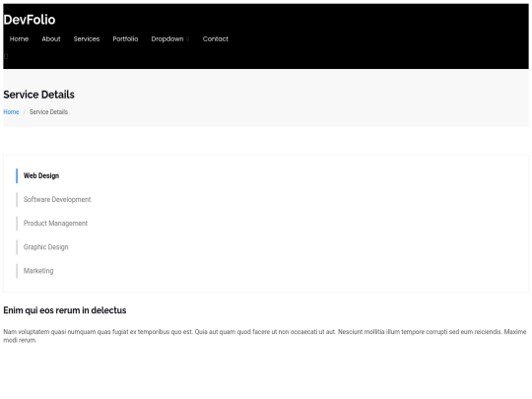Open the Home nav menu item

[x=19, y=39]
